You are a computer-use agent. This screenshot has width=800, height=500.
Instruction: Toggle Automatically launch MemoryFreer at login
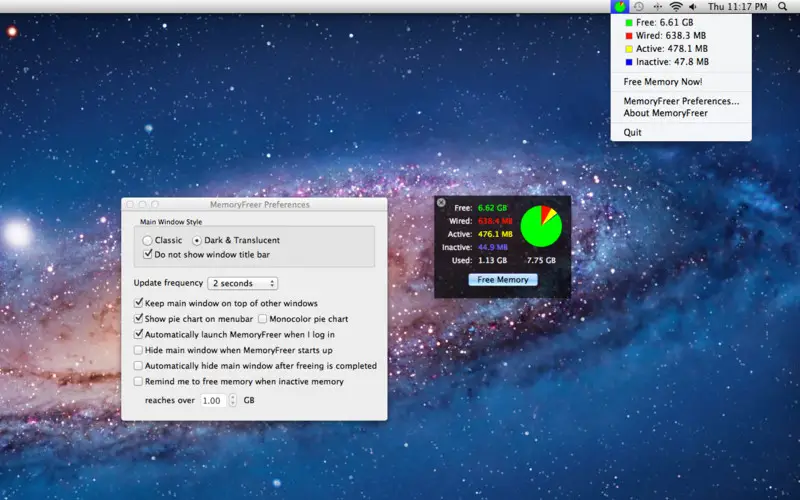click(138, 335)
